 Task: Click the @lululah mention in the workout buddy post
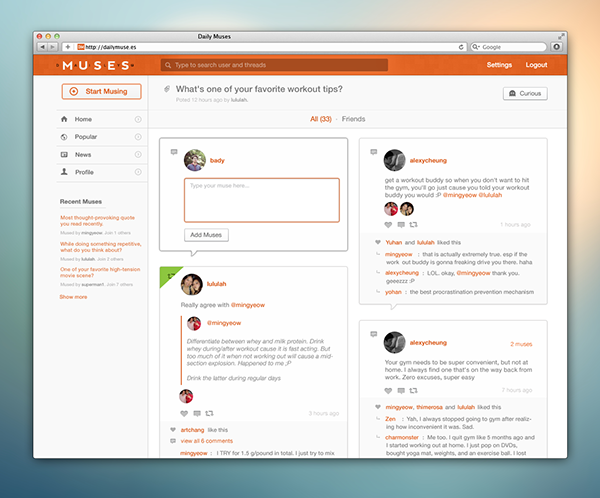tap(490, 195)
